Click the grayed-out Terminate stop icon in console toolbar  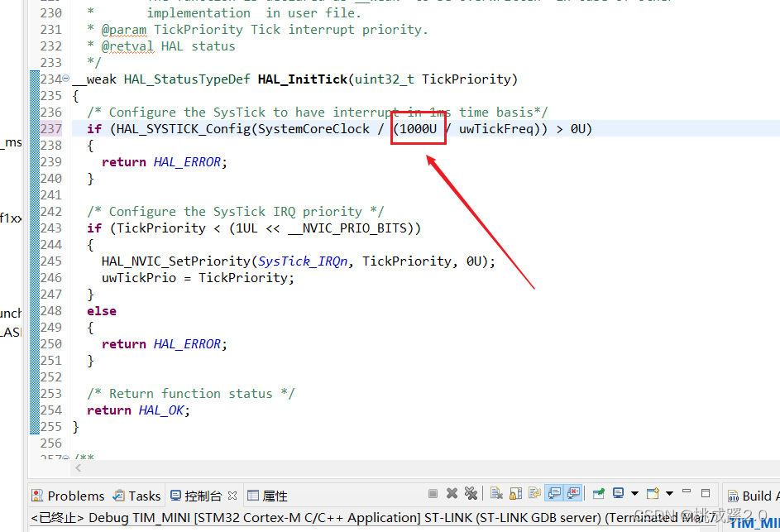tap(433, 493)
